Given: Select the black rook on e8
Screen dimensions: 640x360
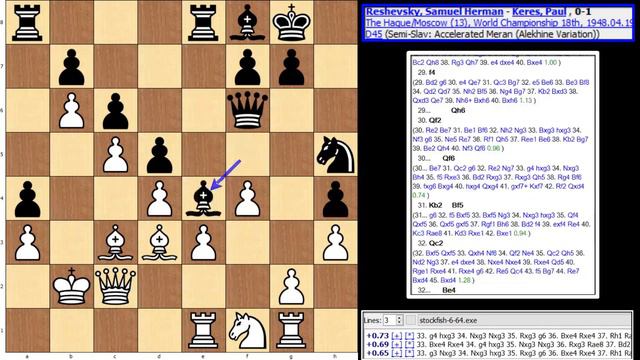Looking at the screenshot, I should (203, 22).
